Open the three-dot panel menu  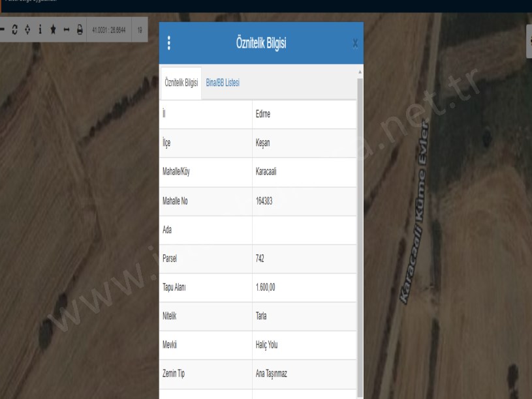169,43
